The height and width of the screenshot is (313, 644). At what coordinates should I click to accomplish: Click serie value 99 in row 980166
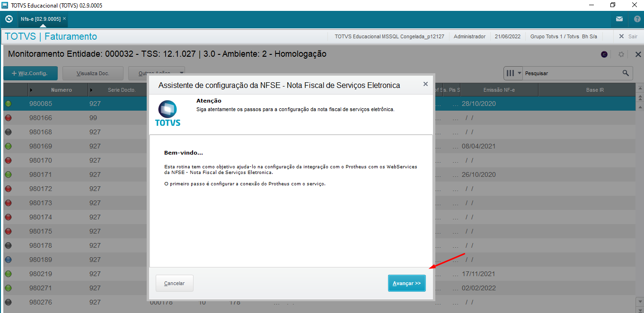(93, 118)
